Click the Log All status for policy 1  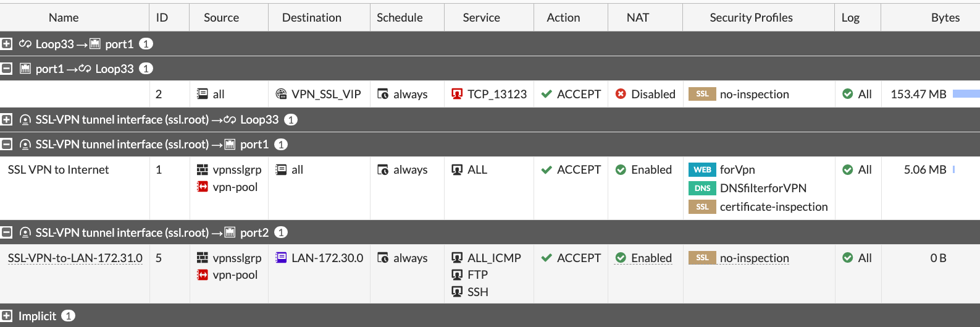pyautogui.click(x=857, y=169)
